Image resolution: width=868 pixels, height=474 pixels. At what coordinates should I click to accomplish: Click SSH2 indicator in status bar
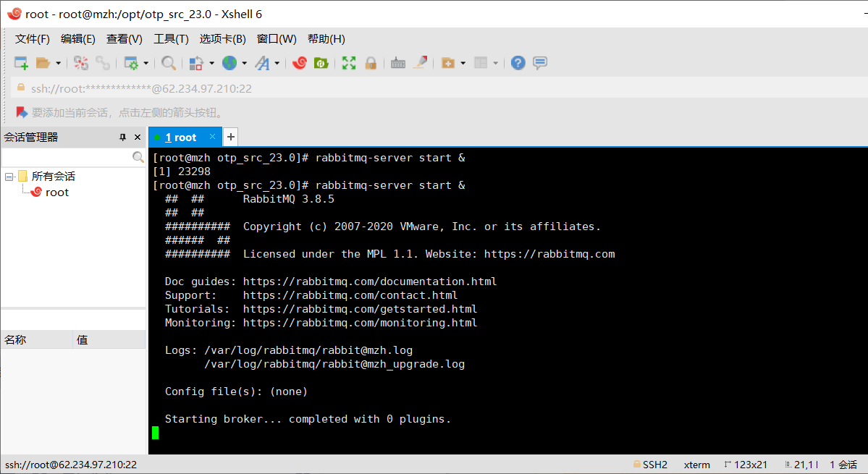pos(650,465)
